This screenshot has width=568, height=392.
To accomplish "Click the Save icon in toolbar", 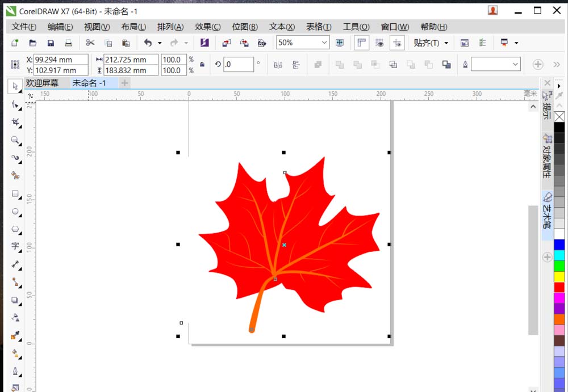I will click(x=51, y=43).
